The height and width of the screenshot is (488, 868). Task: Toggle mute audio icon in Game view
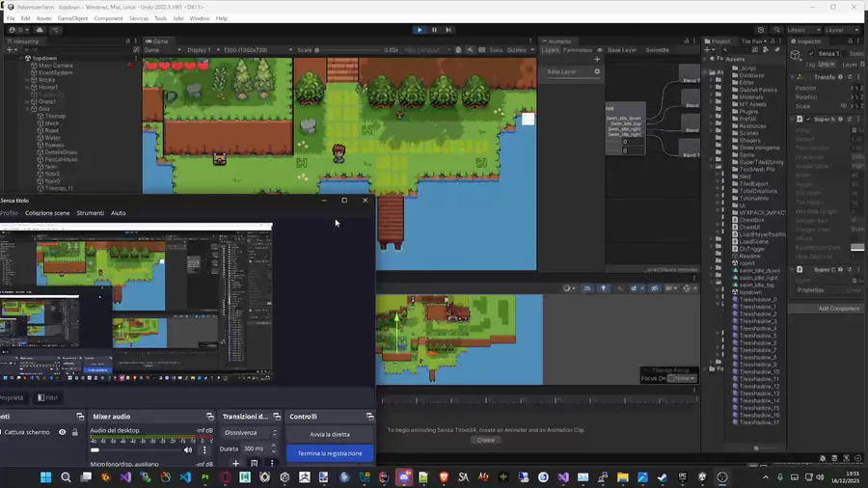pos(470,50)
